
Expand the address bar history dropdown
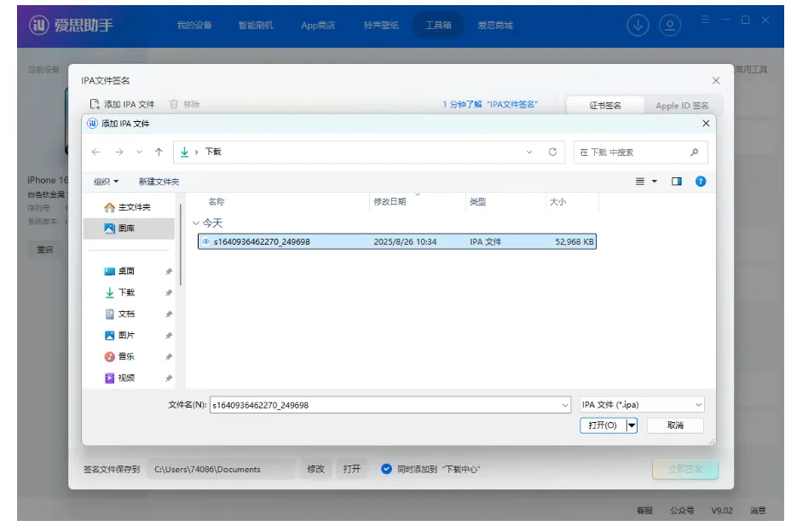529,152
